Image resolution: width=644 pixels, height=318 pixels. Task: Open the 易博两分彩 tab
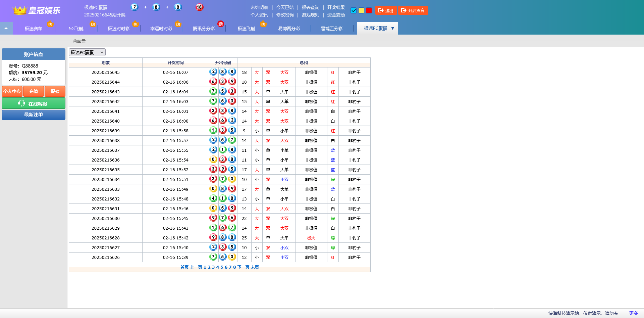point(289,29)
